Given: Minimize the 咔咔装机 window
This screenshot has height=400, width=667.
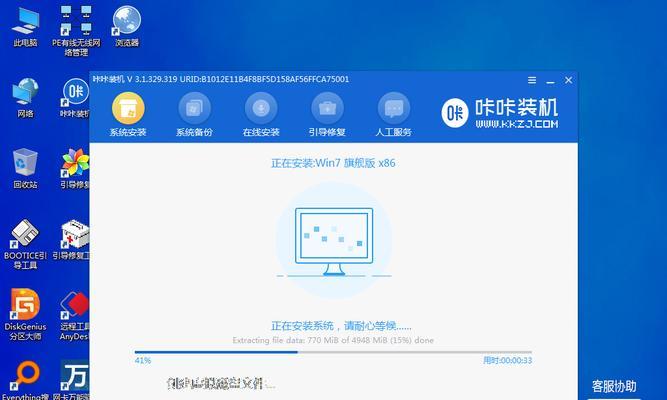Looking at the screenshot, I should 549,79.
